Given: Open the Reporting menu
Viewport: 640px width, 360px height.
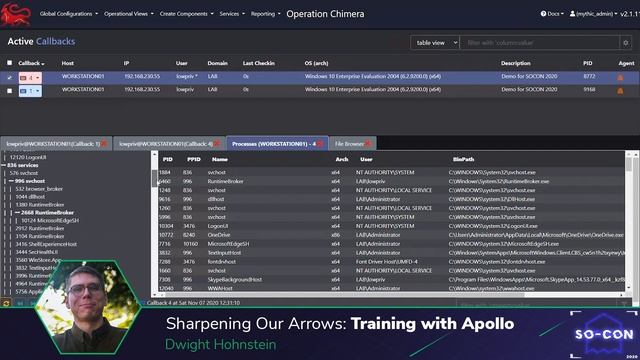Looking at the screenshot, I should [265, 14].
